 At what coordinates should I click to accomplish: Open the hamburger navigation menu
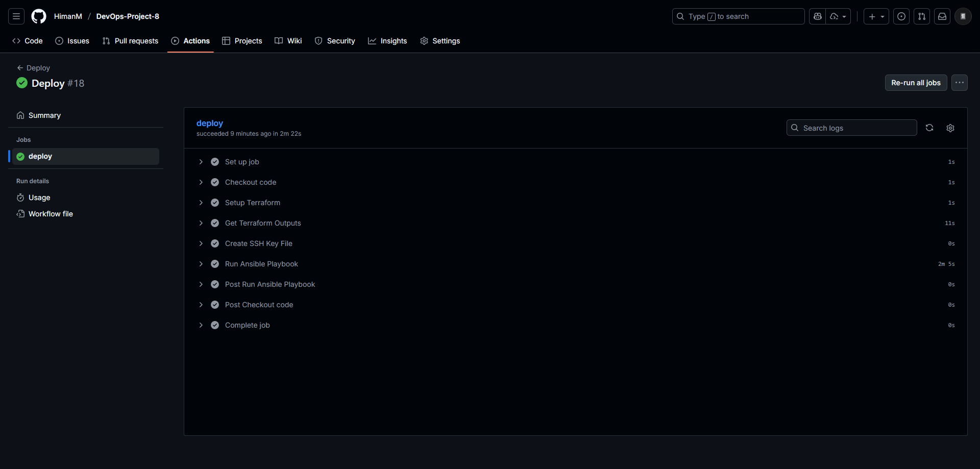(x=16, y=16)
